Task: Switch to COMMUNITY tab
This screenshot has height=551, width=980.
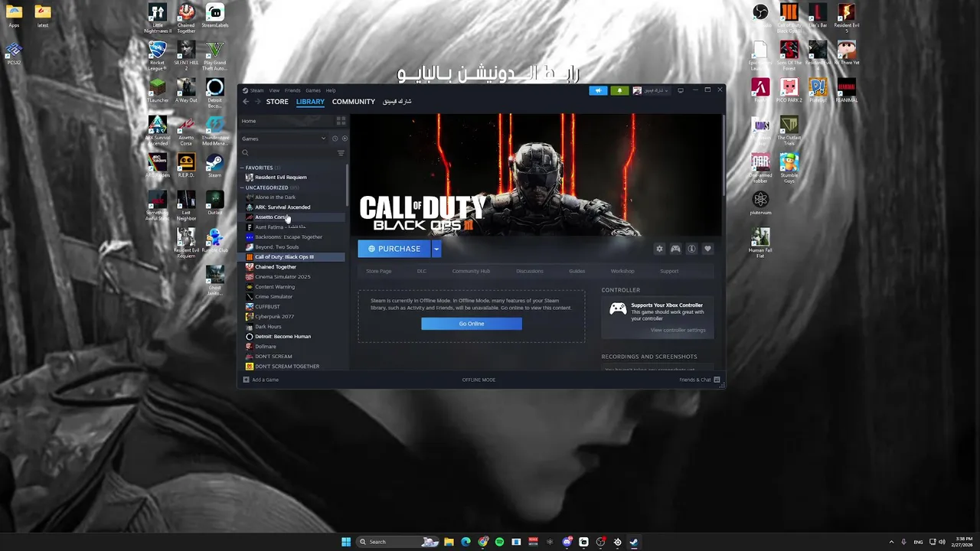Action: click(354, 102)
